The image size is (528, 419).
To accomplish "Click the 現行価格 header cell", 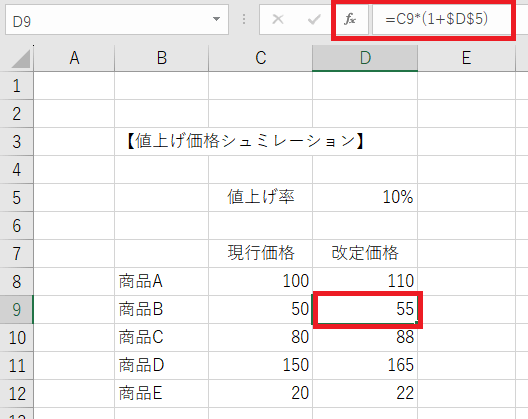I will 261,253.
